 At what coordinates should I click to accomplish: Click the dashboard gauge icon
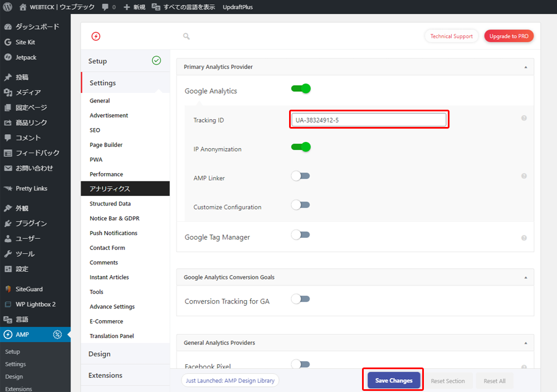pos(8,27)
